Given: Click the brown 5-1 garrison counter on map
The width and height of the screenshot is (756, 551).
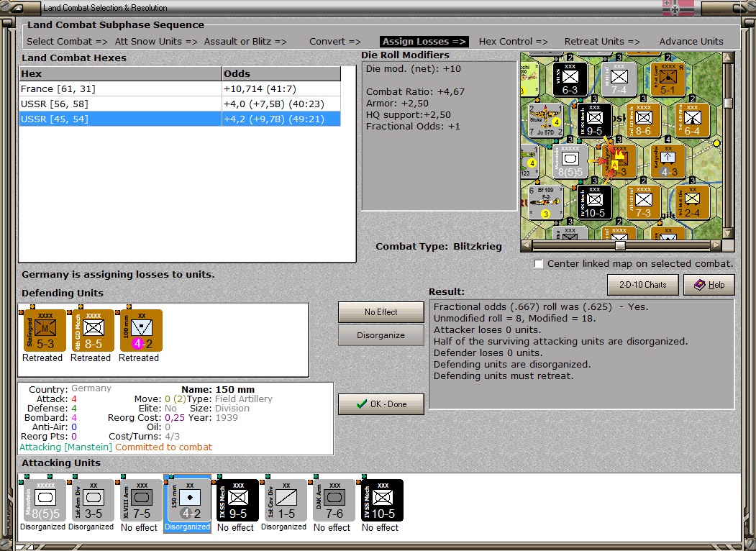Looking at the screenshot, I should pyautogui.click(x=668, y=78).
